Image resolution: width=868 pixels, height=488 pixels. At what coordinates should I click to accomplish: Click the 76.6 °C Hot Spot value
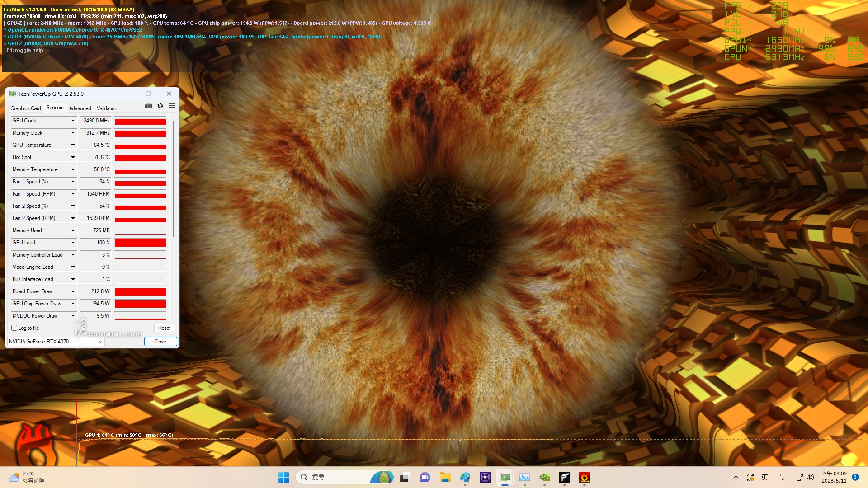point(96,157)
